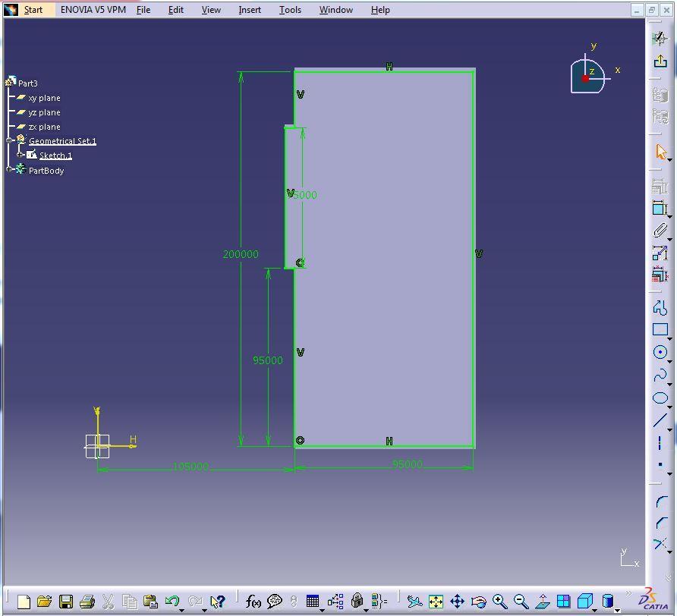Open the Window menu
This screenshot has width=677, height=616.
[336, 10]
